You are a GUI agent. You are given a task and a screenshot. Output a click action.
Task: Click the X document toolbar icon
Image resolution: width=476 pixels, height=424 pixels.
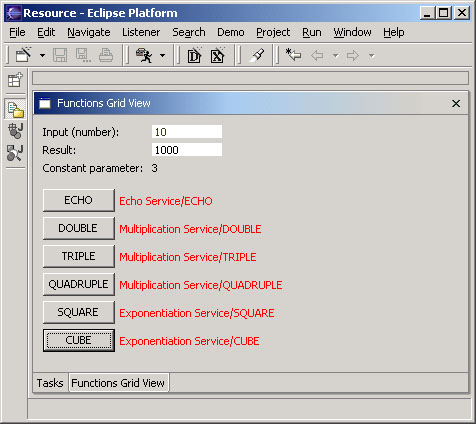218,55
